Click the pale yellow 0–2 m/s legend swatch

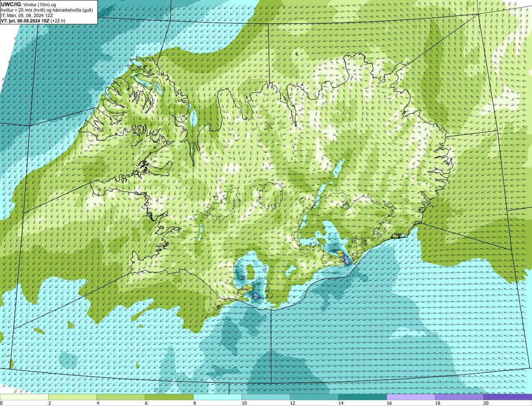pos(24,397)
